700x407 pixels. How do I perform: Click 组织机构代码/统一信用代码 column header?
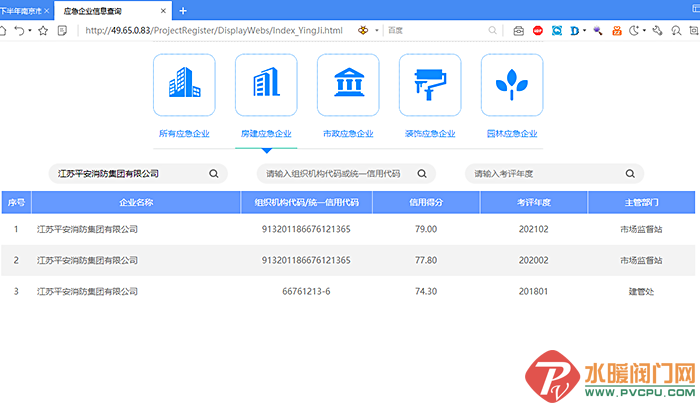(x=306, y=203)
